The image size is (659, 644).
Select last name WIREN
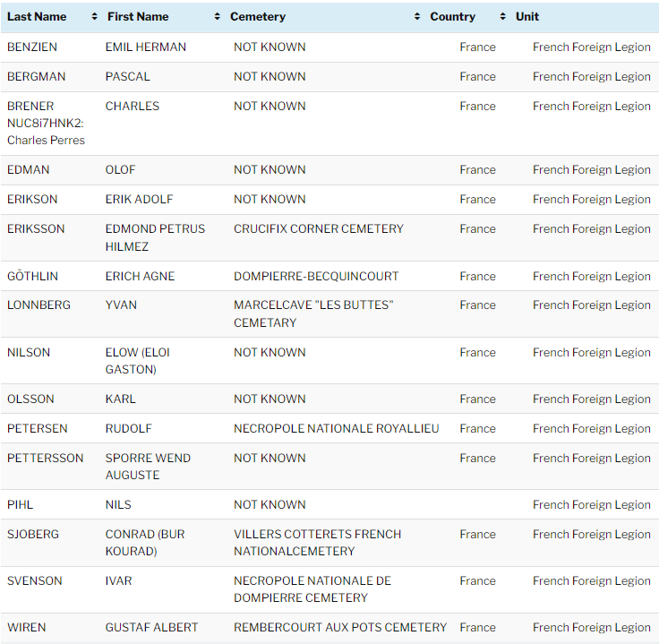(x=26, y=627)
